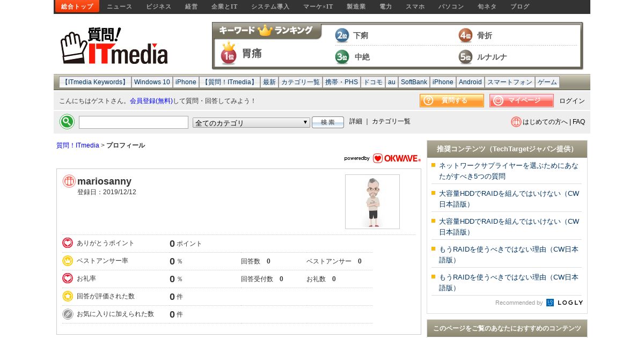Viewport: 644px width, 338px height.
Task: Click the 最新 link in keyword bar
Action: pyautogui.click(x=269, y=82)
